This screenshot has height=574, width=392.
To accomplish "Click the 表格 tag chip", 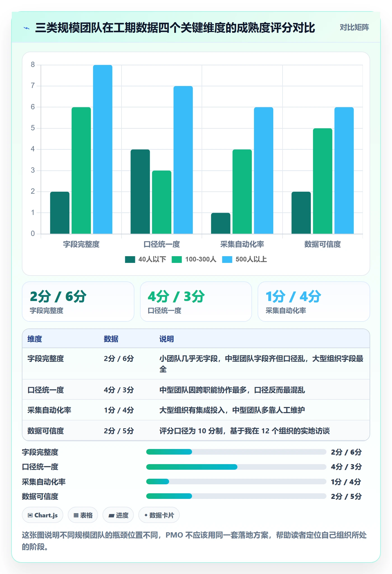I will point(83,515).
